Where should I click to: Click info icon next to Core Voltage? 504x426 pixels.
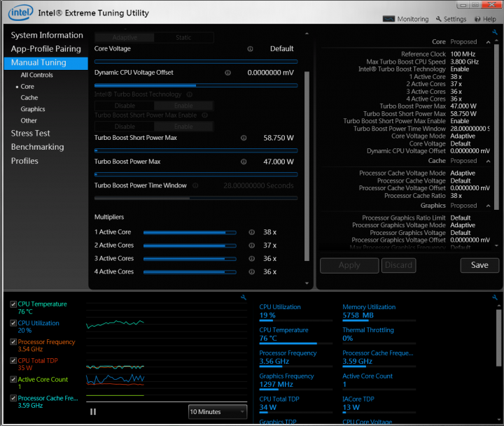[x=250, y=49]
